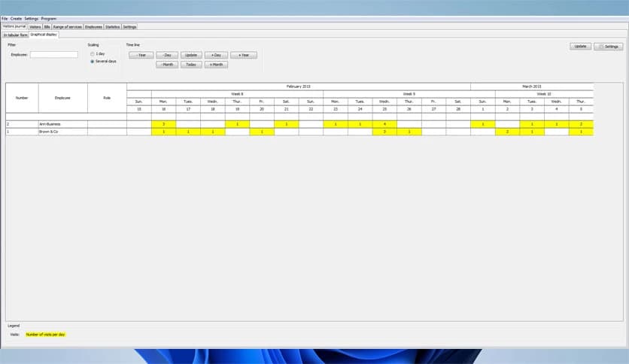Switch to the In tabular form sub-tab
Screen dimensions: 629x364
pos(16,35)
